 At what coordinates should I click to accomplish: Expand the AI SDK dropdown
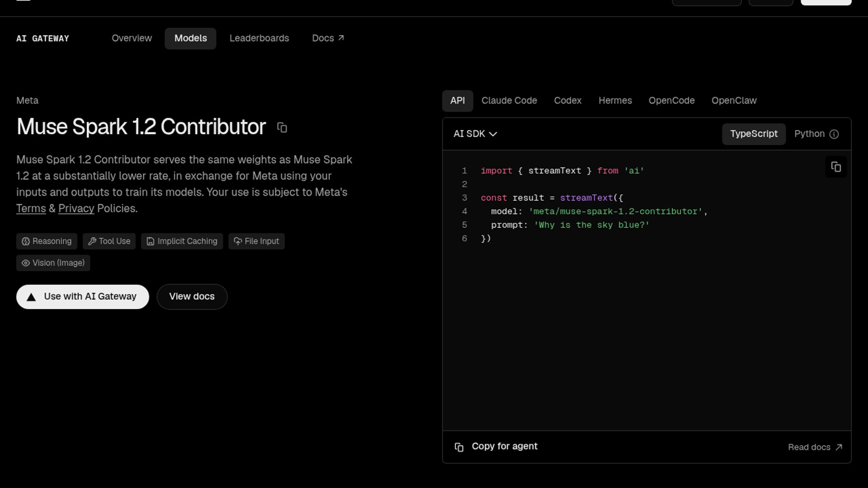pos(475,134)
